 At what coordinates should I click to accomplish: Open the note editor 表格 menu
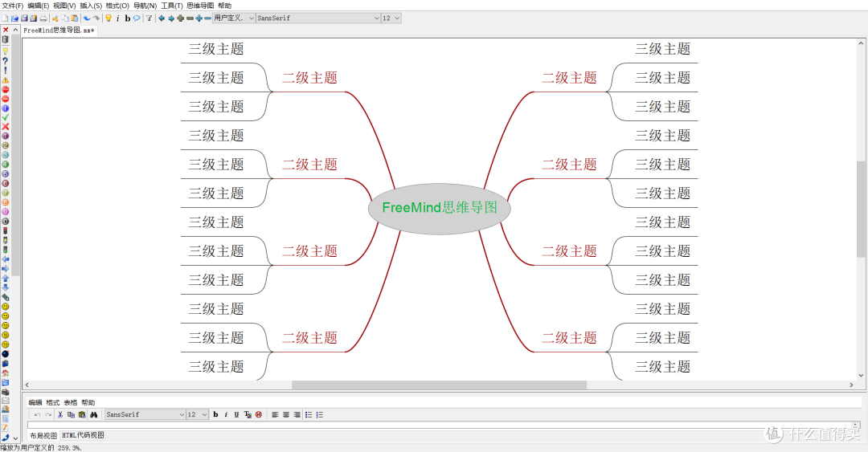[x=70, y=403]
